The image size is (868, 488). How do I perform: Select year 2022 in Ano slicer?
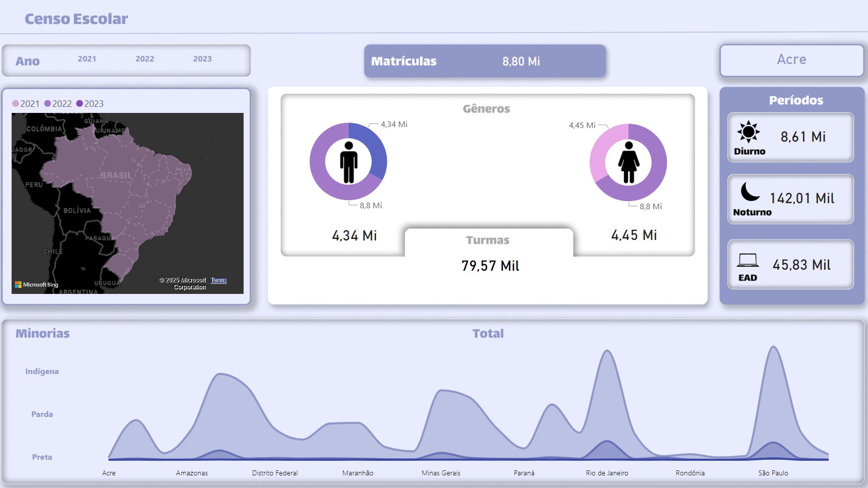145,59
